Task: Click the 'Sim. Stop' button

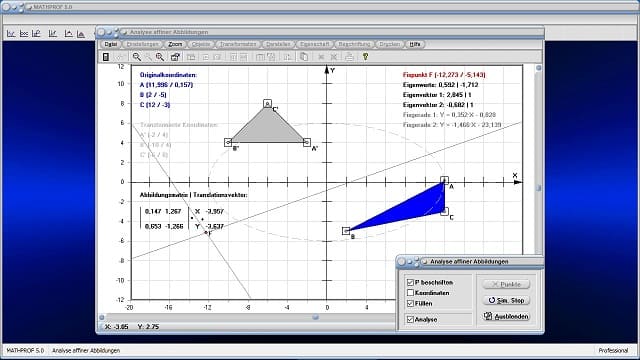Action: point(506,300)
